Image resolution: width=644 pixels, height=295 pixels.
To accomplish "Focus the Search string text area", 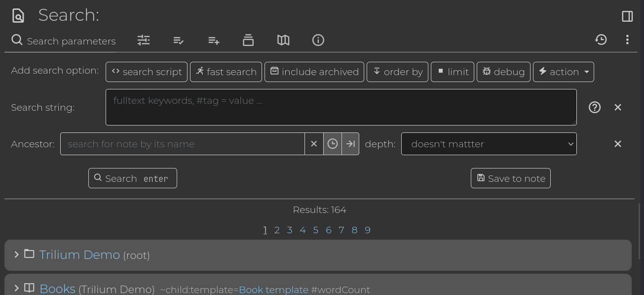I will [x=341, y=107].
